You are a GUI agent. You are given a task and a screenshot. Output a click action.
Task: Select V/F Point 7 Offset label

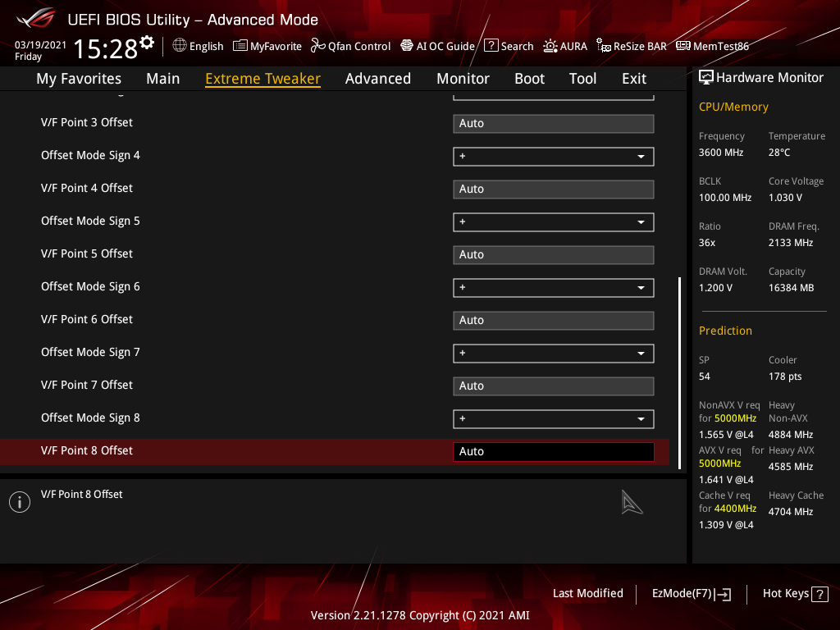pos(87,385)
